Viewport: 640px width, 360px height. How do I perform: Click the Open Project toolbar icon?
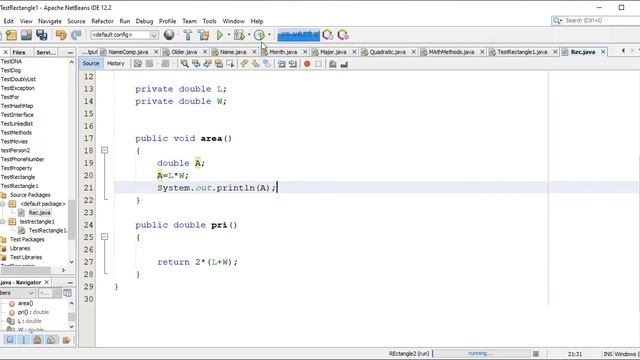click(x=26, y=35)
